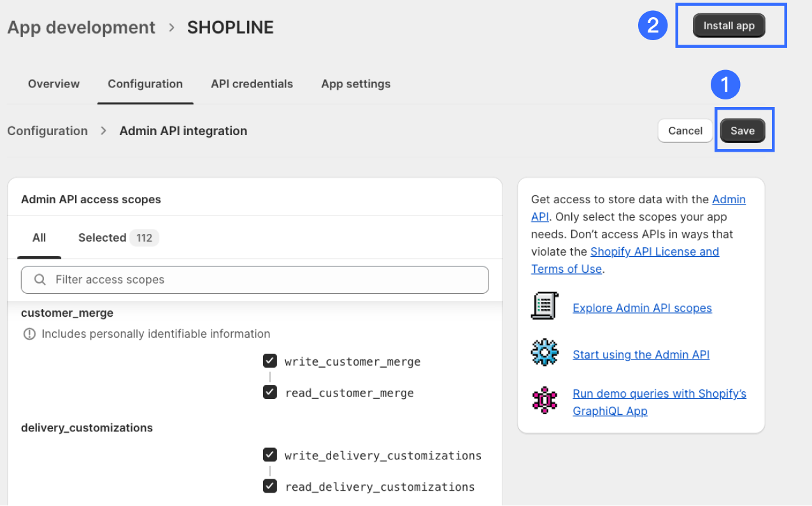Screen dimensions: 812x506
Task: Uncheck read_customer_merge scope
Action: [x=270, y=392]
